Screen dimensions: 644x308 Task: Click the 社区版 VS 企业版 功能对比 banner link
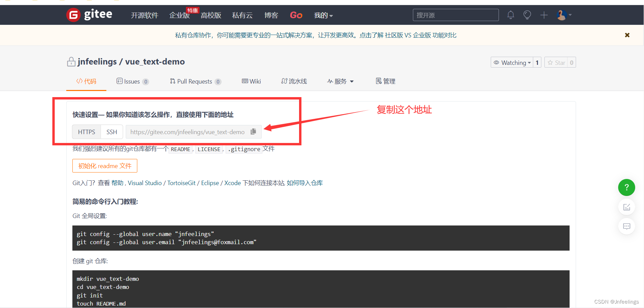click(x=421, y=35)
